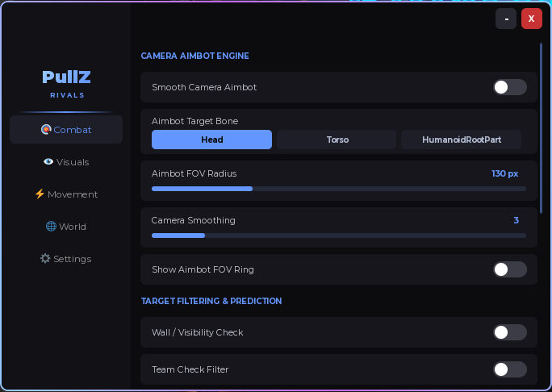Select the Torso target bone option
Viewport: 552px width, 392px height.
click(337, 140)
